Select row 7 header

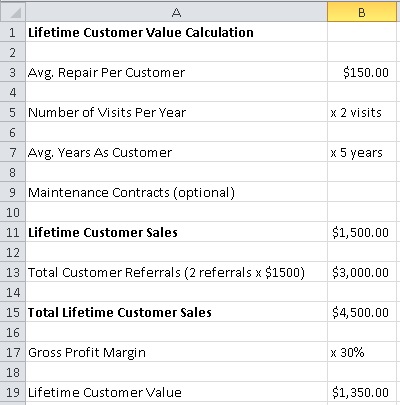coord(13,152)
